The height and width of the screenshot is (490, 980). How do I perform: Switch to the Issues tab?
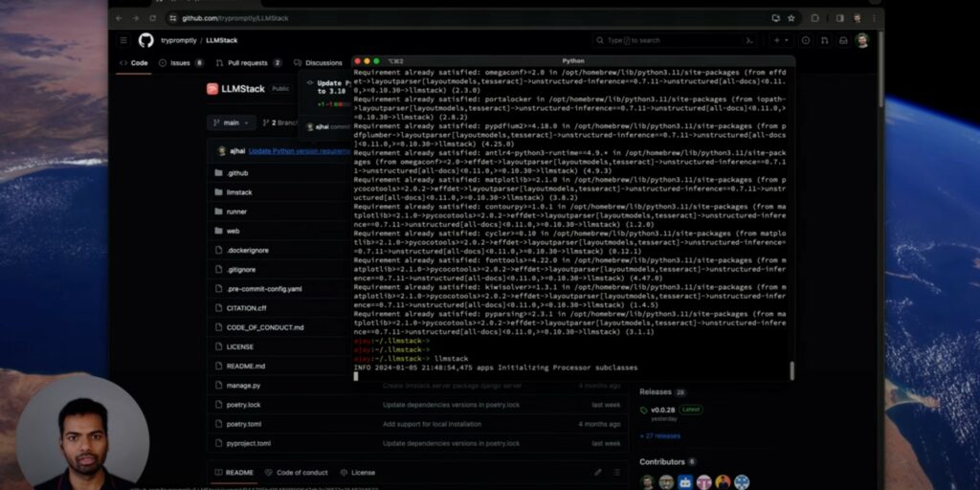tap(181, 63)
